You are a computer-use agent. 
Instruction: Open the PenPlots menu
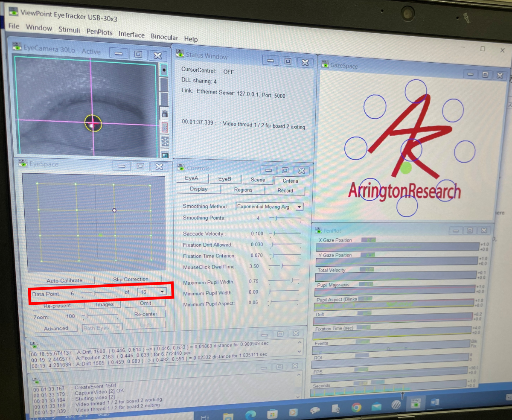pyautogui.click(x=99, y=32)
